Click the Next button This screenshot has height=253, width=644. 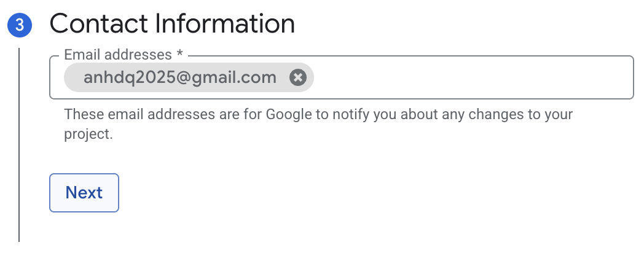click(84, 193)
